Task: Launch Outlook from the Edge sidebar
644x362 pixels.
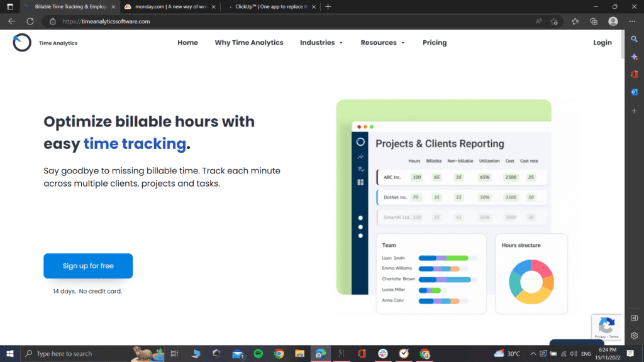Action: pyautogui.click(x=634, y=92)
